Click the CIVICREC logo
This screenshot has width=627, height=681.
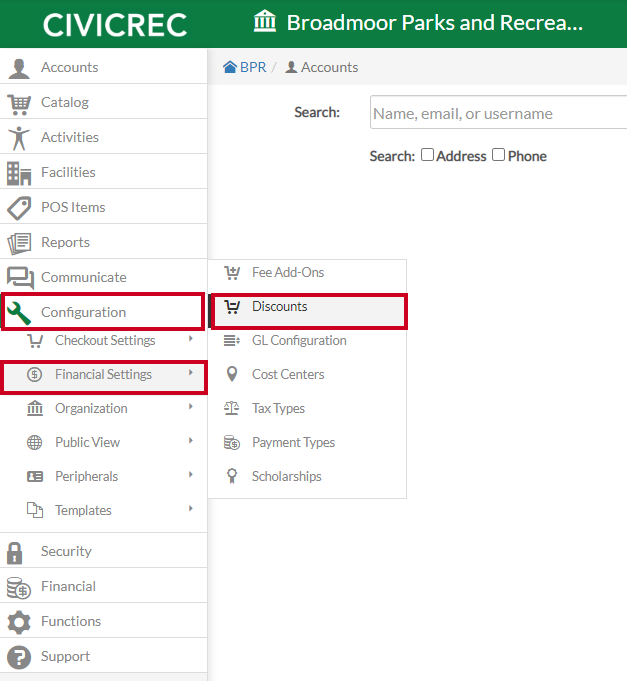115,25
